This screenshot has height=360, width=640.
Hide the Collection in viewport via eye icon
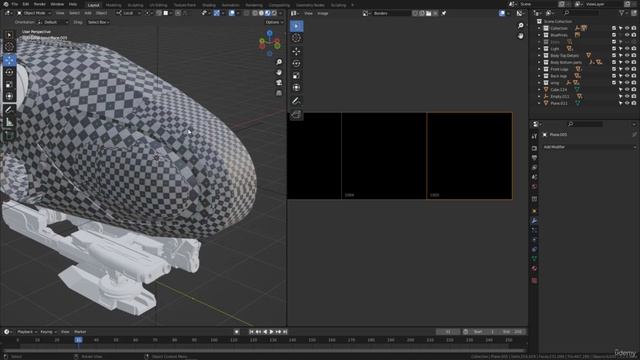click(627, 28)
